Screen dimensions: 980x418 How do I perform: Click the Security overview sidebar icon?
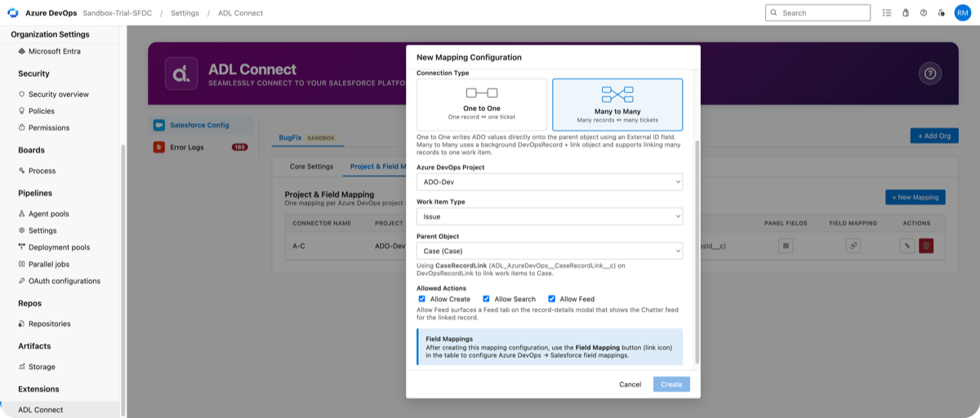(x=22, y=95)
